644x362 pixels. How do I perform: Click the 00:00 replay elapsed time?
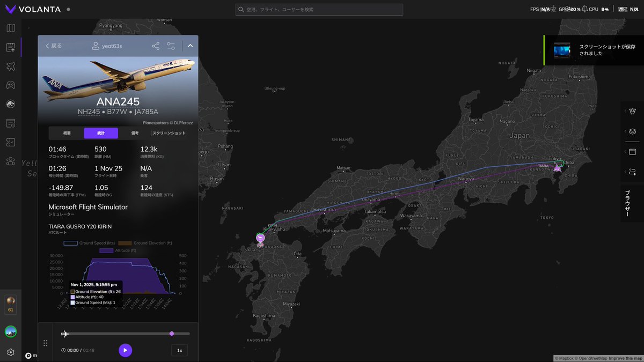73,350
